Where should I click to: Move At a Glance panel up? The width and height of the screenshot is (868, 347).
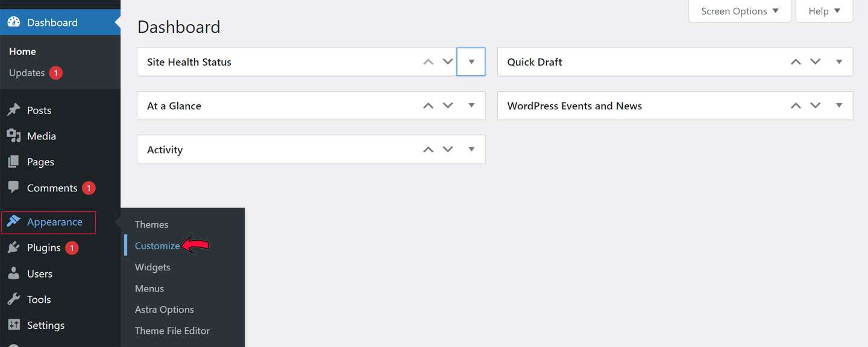point(428,106)
